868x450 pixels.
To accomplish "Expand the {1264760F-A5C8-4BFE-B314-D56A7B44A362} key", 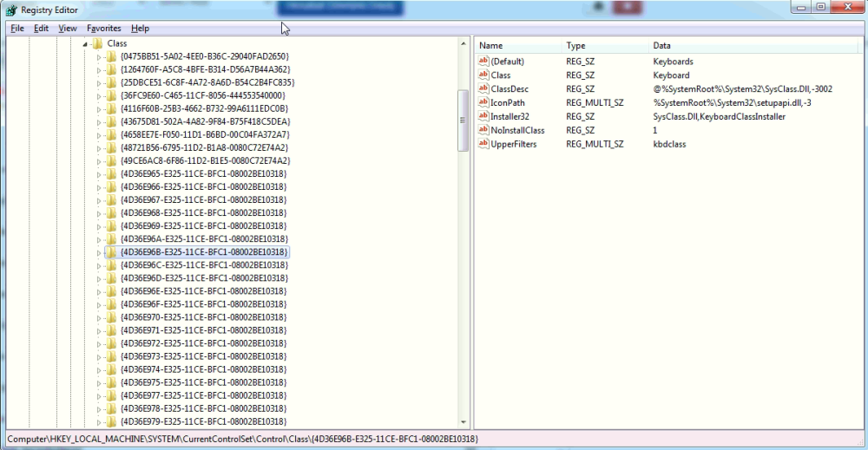I will tap(99, 70).
